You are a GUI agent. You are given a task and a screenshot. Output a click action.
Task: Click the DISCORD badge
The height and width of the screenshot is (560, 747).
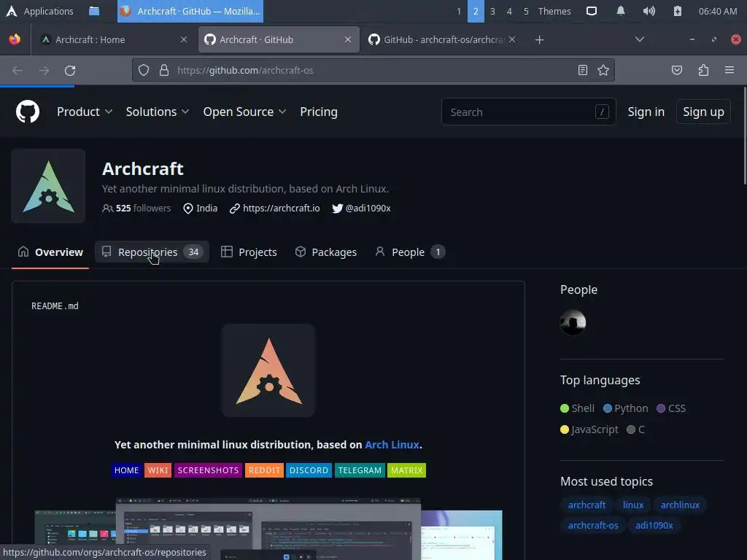[x=309, y=470]
